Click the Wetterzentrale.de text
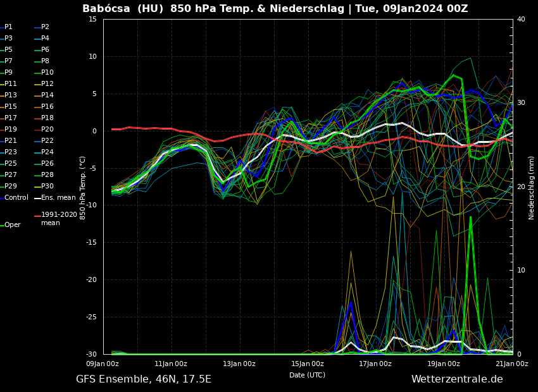538x392 pixels. [457, 379]
